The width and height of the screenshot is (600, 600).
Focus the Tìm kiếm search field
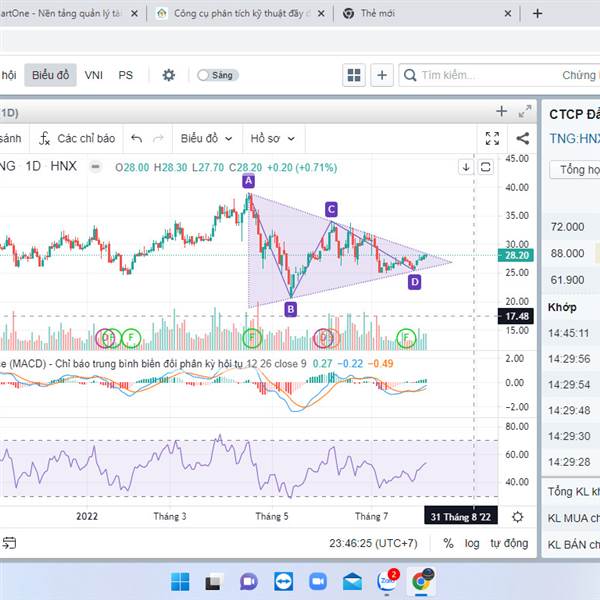pos(499,75)
